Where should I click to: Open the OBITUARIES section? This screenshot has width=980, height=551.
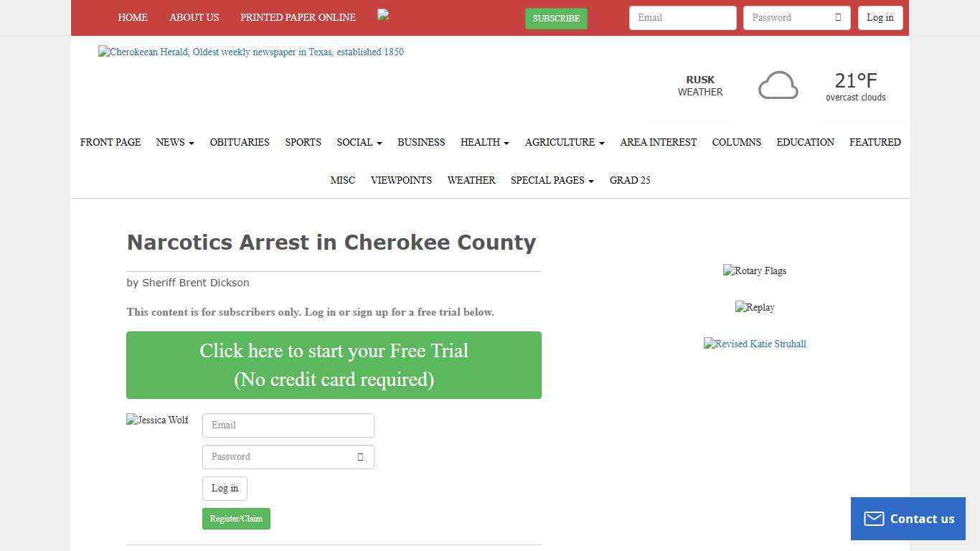tap(240, 142)
